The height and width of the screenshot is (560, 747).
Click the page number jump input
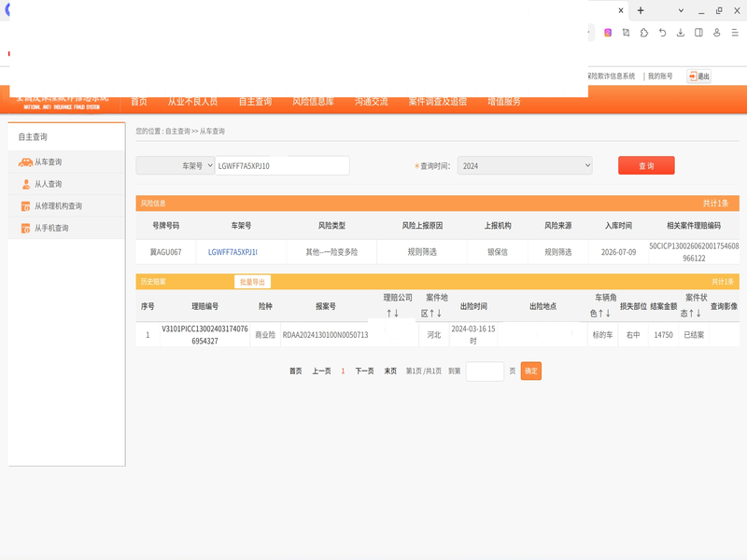485,371
